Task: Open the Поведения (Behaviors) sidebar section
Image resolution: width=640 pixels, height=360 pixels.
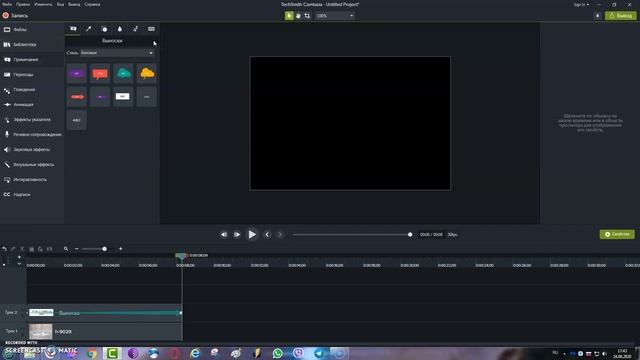Action: [32, 90]
